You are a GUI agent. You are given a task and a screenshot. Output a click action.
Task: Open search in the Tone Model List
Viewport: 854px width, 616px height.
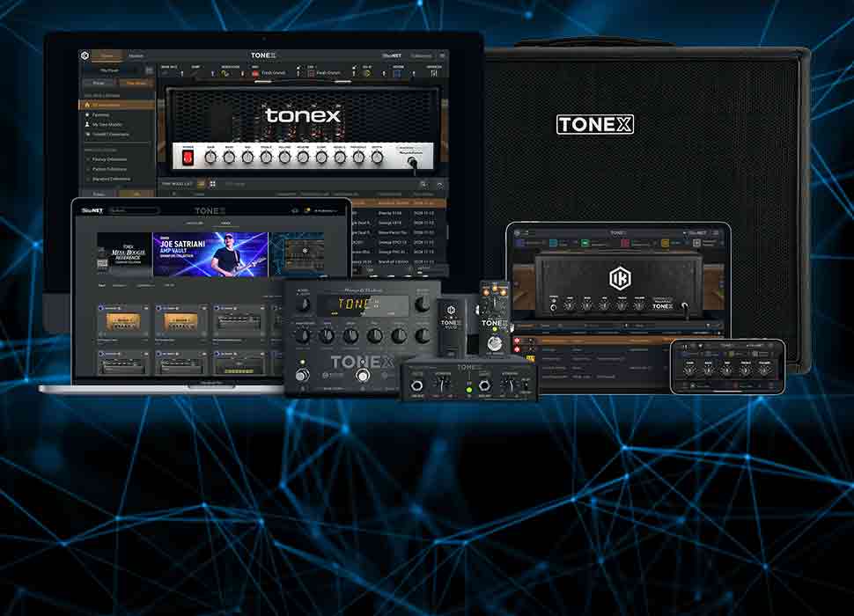[x=425, y=184]
